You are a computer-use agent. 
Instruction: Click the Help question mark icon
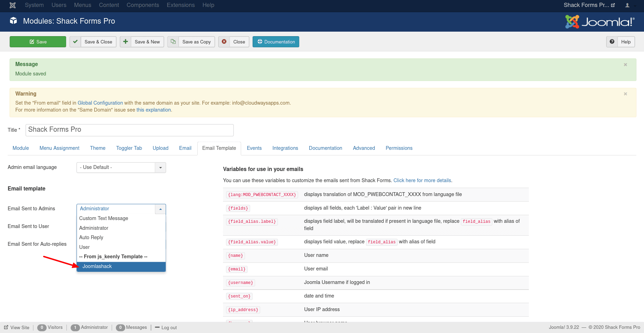click(612, 42)
